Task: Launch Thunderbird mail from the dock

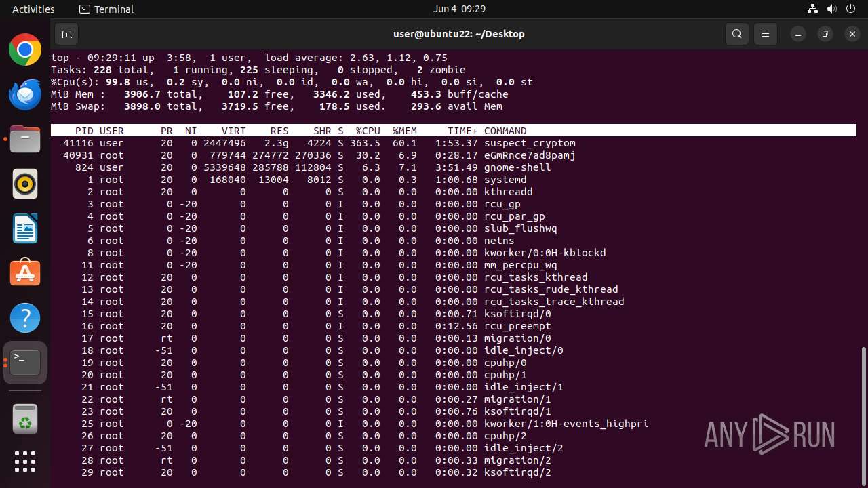Action: (x=25, y=95)
